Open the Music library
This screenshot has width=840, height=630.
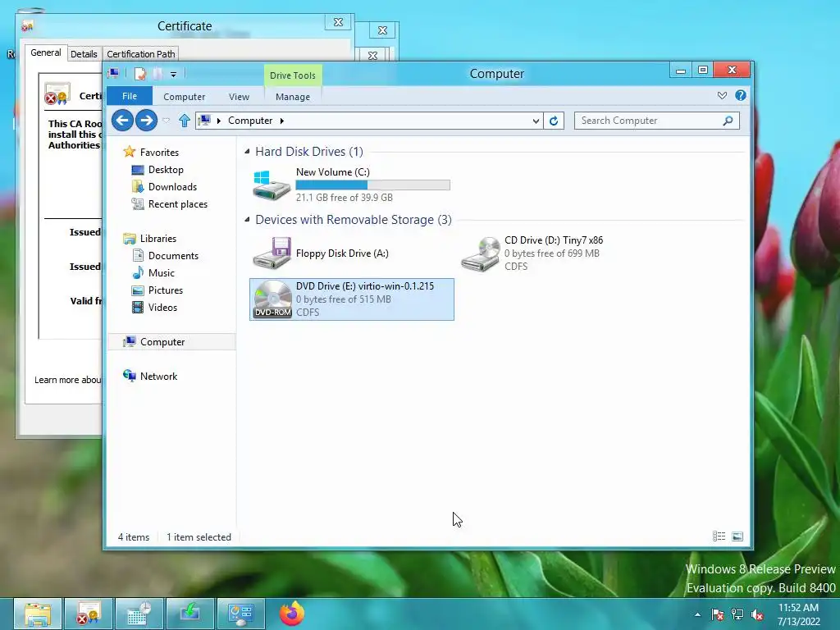click(162, 272)
